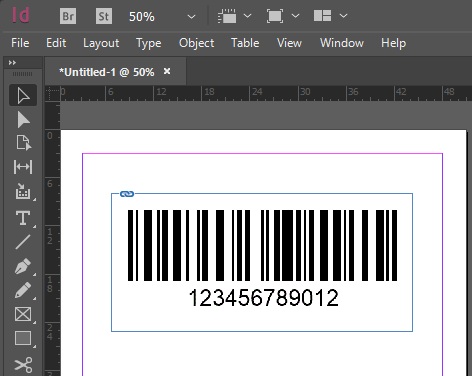The height and width of the screenshot is (376, 472).
Task: Open the Table menu
Action: point(245,43)
